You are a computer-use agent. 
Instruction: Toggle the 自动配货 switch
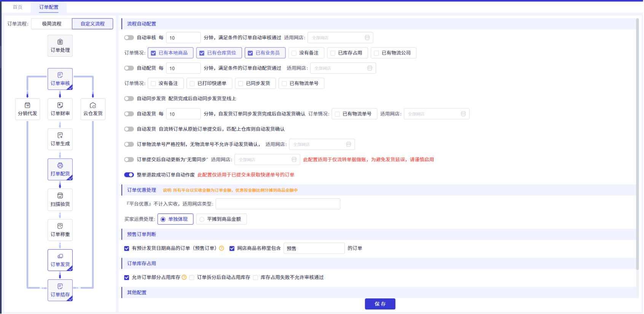pos(129,68)
